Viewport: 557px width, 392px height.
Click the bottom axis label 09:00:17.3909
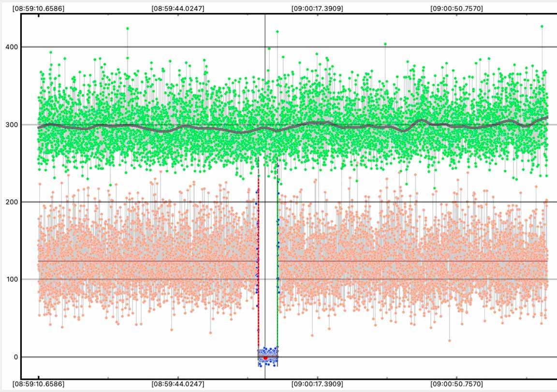click(317, 384)
